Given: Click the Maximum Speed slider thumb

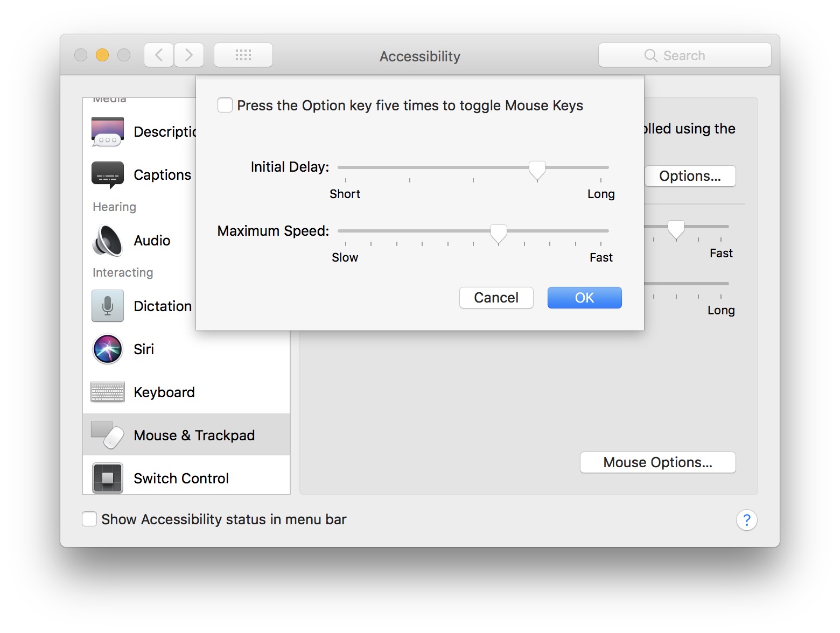Looking at the screenshot, I should click(x=499, y=234).
